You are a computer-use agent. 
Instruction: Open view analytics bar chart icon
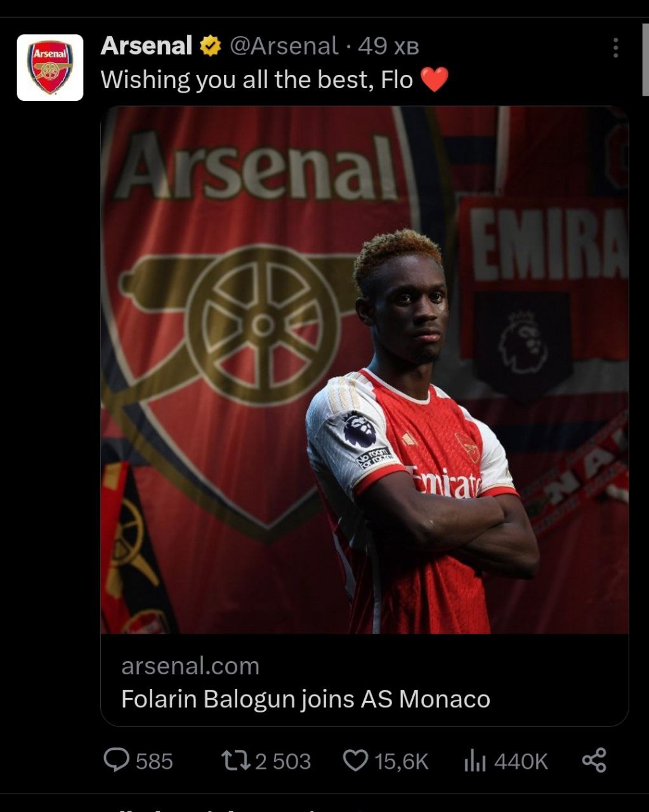pos(475,760)
